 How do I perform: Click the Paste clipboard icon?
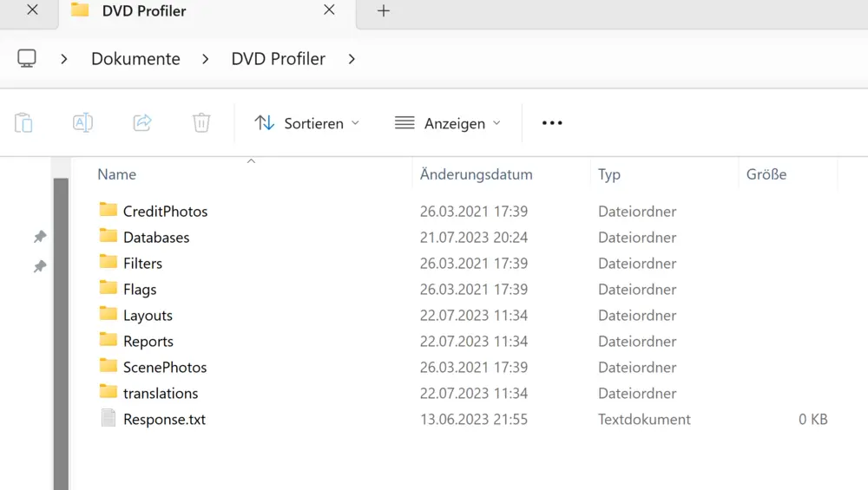tap(23, 123)
